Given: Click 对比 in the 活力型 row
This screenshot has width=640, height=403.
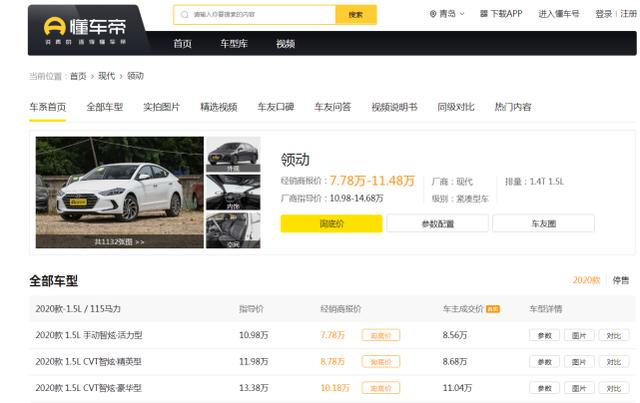Looking at the screenshot, I should [614, 335].
